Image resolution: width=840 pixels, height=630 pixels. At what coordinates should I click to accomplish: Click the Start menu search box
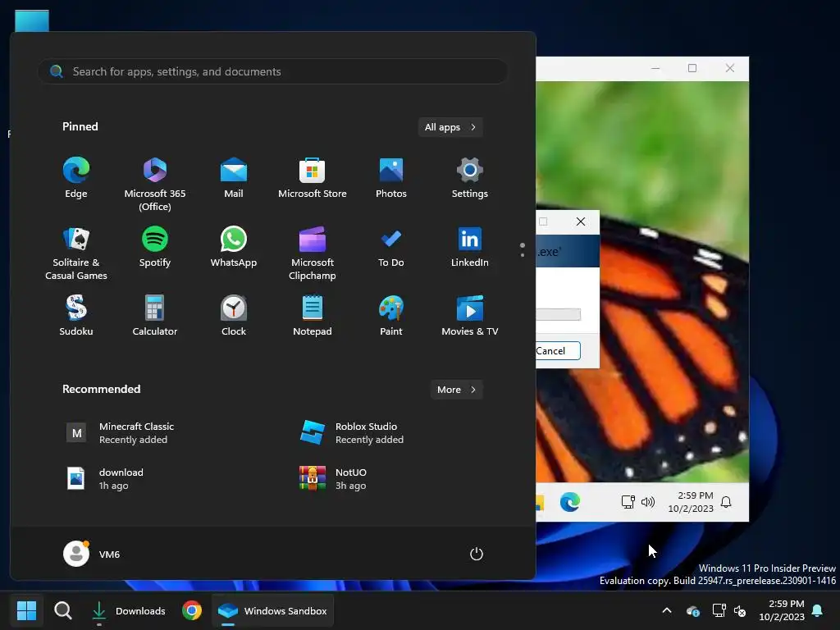[272, 71]
